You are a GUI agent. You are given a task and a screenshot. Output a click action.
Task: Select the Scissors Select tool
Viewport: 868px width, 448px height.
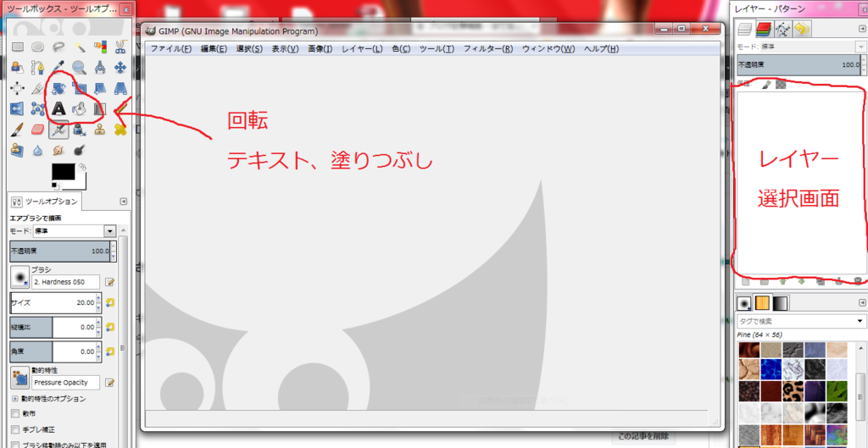pos(120,47)
